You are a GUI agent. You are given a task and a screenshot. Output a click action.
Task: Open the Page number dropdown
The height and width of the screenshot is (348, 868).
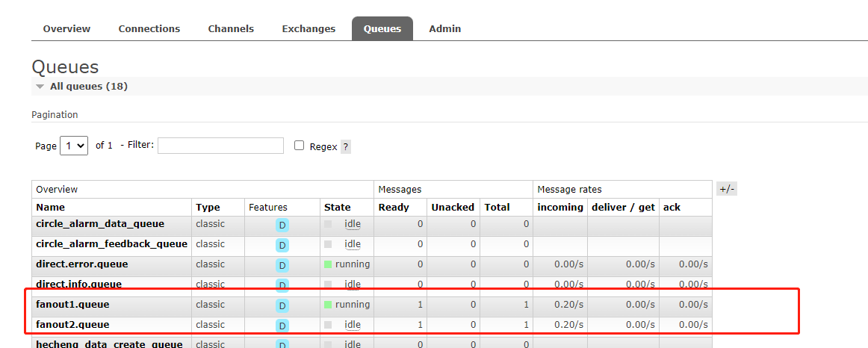pyautogui.click(x=74, y=146)
